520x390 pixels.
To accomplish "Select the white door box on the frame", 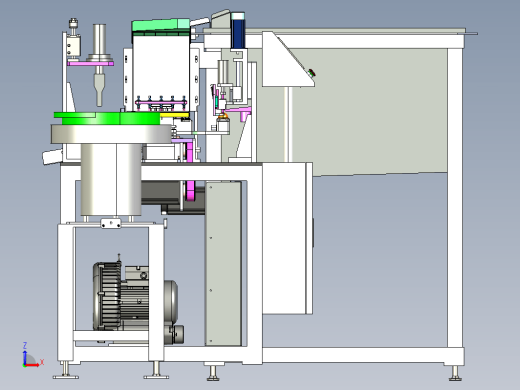I will [287, 238].
